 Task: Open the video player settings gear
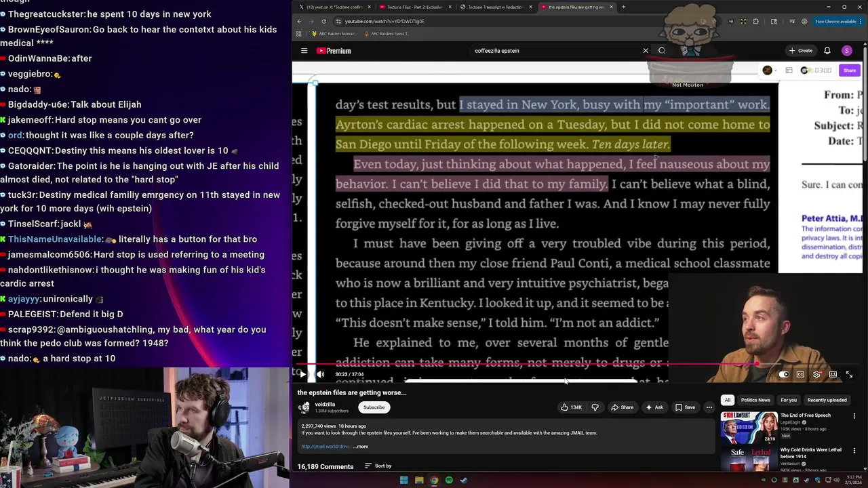coord(816,374)
